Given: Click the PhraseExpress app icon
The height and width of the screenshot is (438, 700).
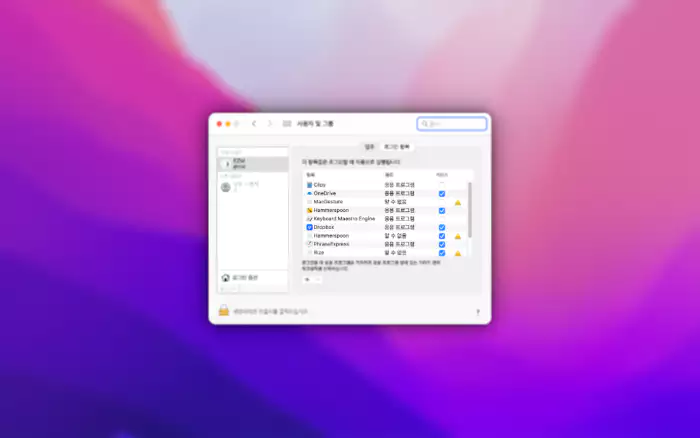Looking at the screenshot, I should click(x=309, y=244).
